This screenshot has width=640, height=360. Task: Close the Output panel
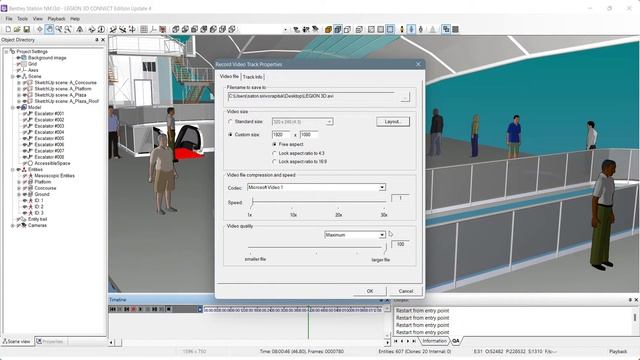pyautogui.click(x=636, y=300)
